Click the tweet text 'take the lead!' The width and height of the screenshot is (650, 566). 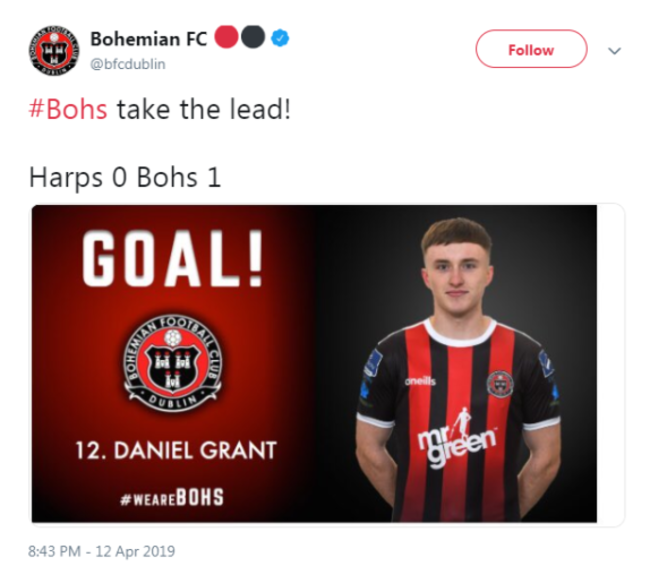click(x=204, y=109)
